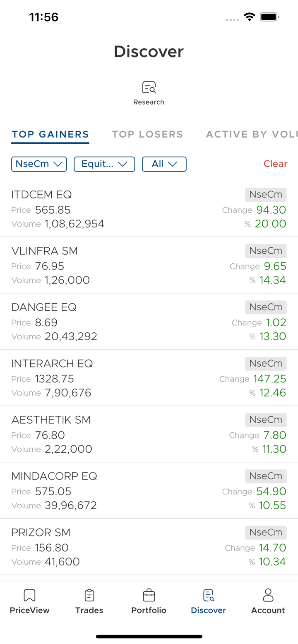Select the Active by Volume tab

coord(252,134)
